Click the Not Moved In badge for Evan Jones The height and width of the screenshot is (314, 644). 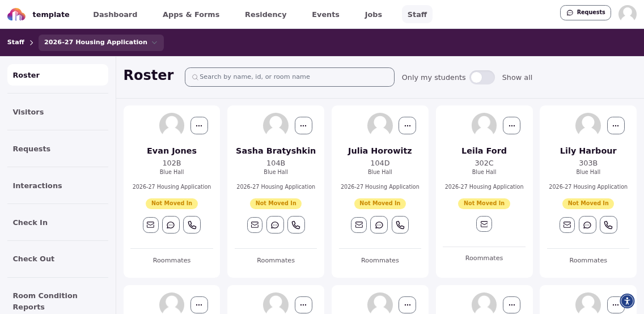pos(172,203)
